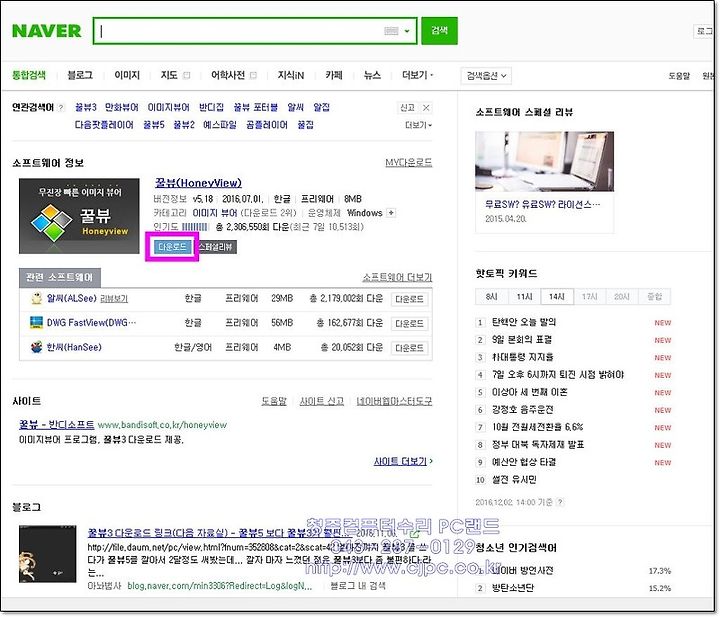Image resolution: width=720 pixels, height=617 pixels.
Task: Download 알씨(ALSee) via its 다운로드 button
Action: [x=409, y=299]
